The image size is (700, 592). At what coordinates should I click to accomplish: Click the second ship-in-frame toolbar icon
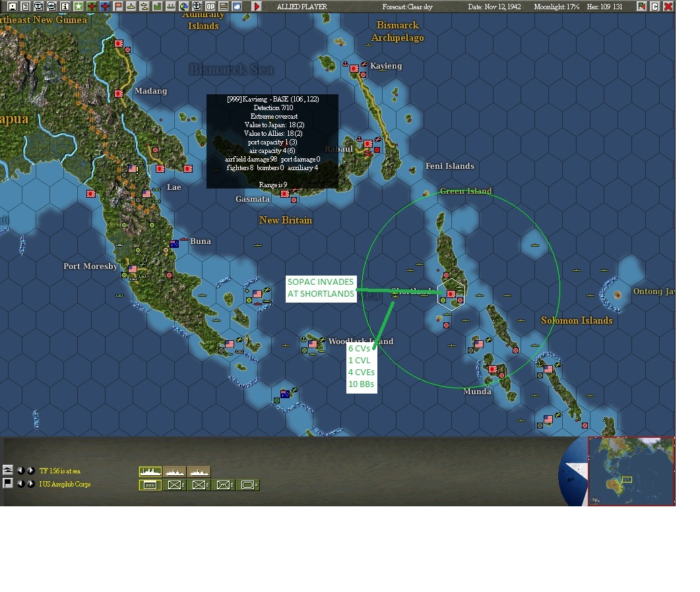51,6
